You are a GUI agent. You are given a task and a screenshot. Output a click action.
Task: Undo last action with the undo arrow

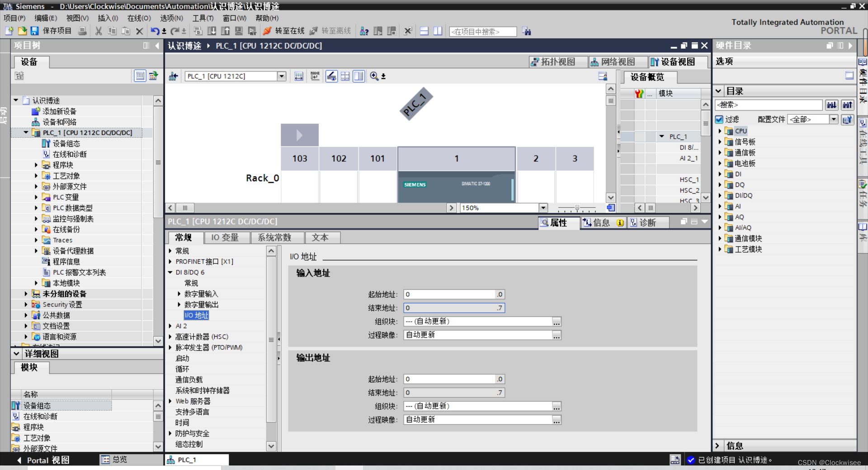pos(155,31)
